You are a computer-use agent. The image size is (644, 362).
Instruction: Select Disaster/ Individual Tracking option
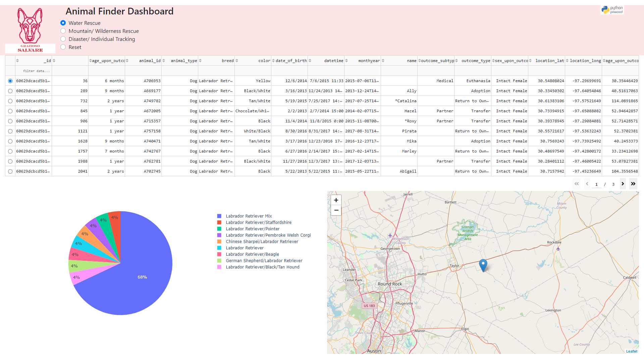[63, 39]
